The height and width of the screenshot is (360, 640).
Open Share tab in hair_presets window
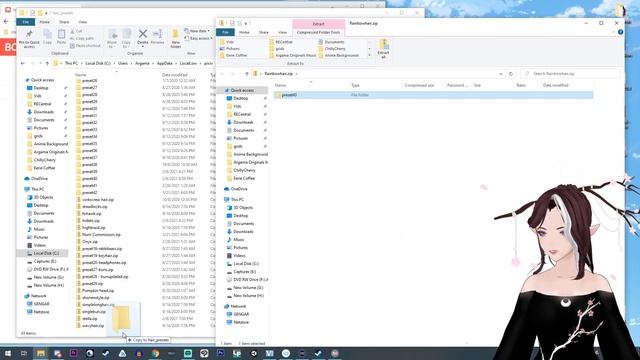point(64,22)
